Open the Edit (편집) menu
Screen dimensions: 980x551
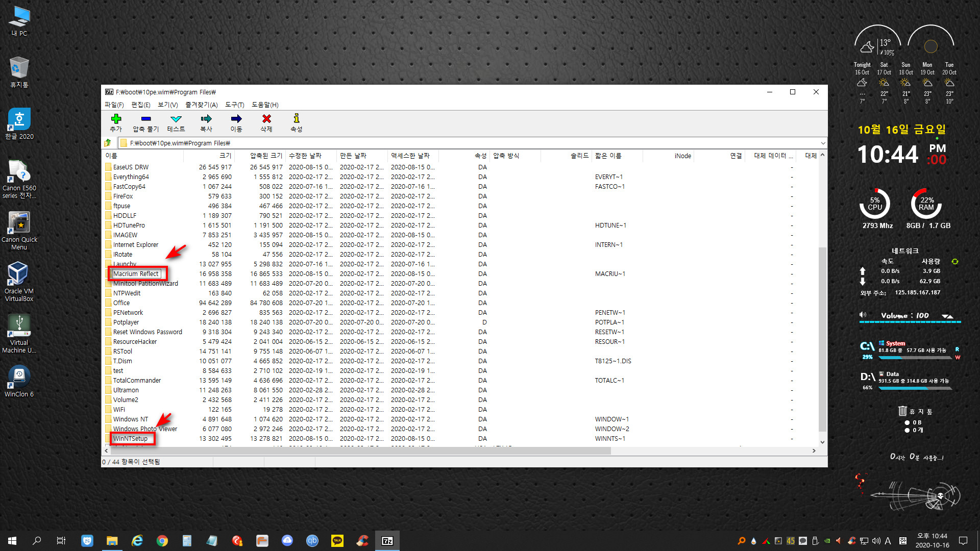(x=141, y=105)
